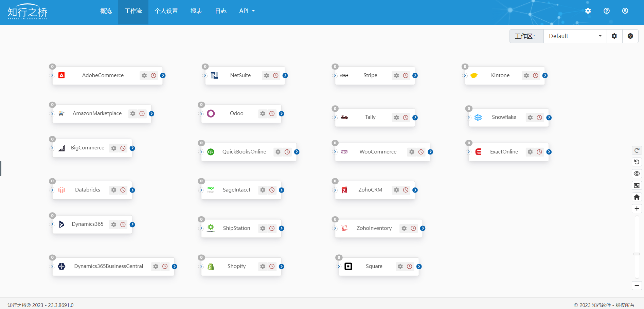Click the AdobeCommerce message count badge

tap(52, 67)
